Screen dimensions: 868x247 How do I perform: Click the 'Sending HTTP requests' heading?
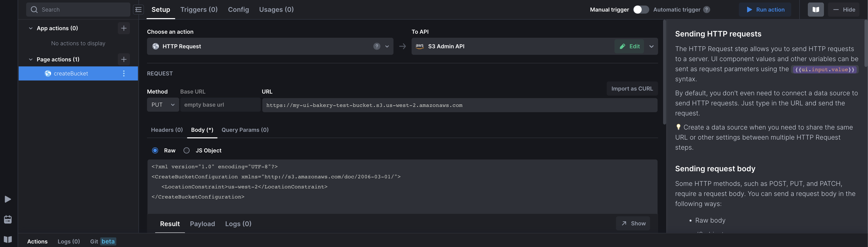click(x=718, y=34)
